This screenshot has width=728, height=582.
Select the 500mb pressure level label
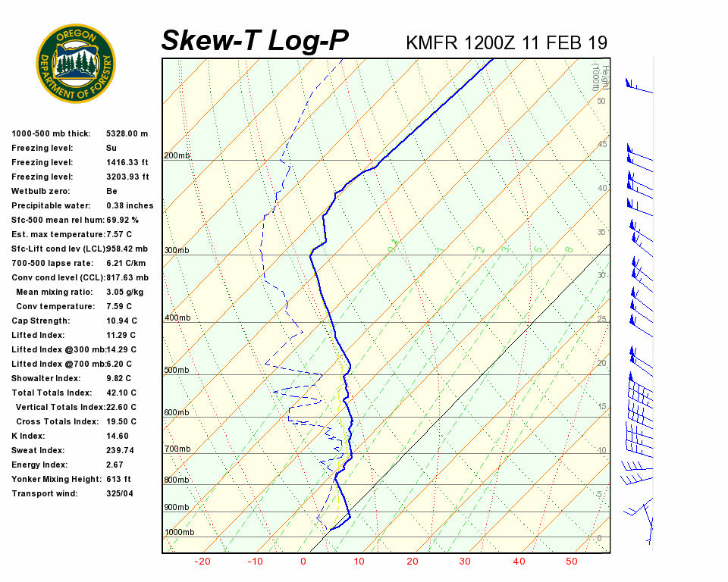177,371
